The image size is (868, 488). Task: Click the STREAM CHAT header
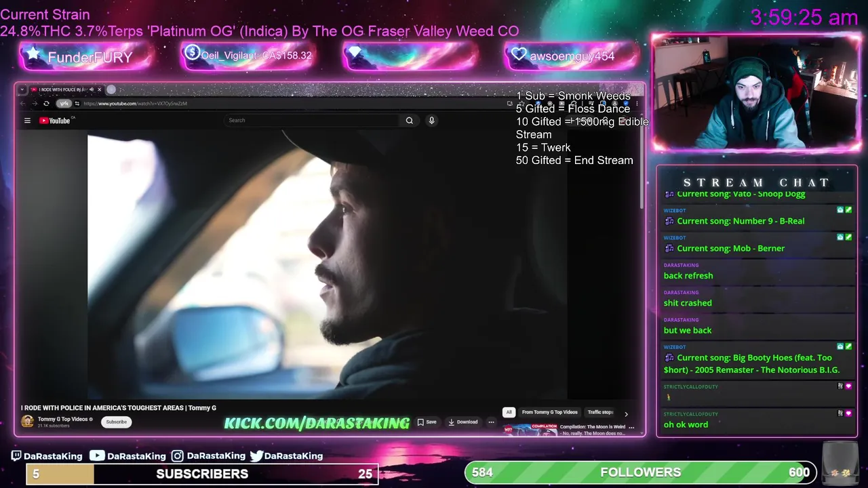click(756, 182)
